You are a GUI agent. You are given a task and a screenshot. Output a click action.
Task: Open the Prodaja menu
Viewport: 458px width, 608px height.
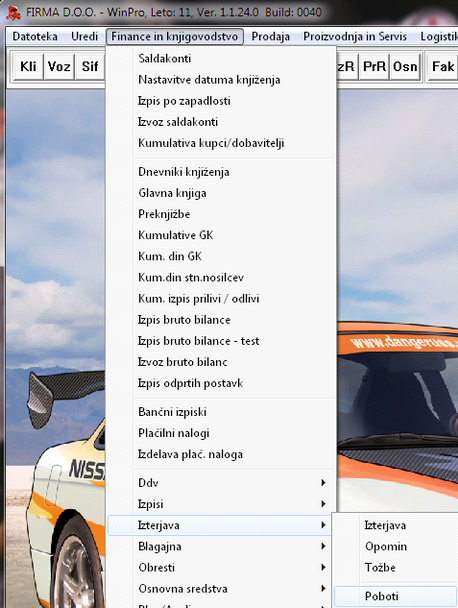tap(270, 36)
